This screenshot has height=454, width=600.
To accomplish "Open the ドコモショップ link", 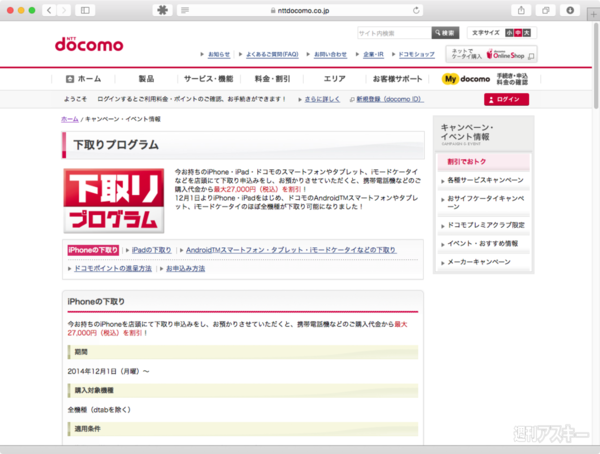I will click(416, 54).
